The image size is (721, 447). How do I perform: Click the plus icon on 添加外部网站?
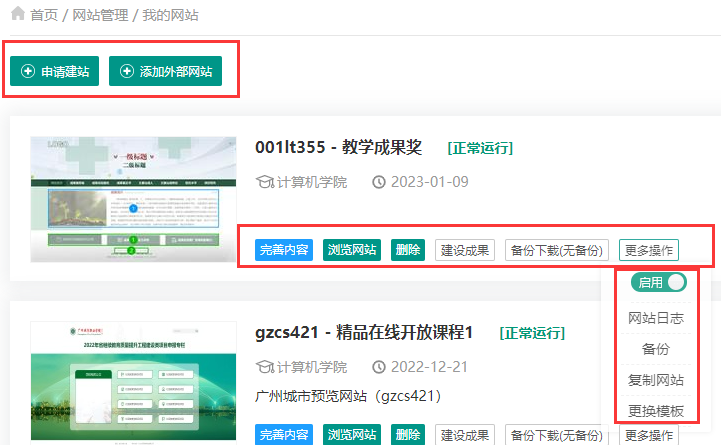127,72
